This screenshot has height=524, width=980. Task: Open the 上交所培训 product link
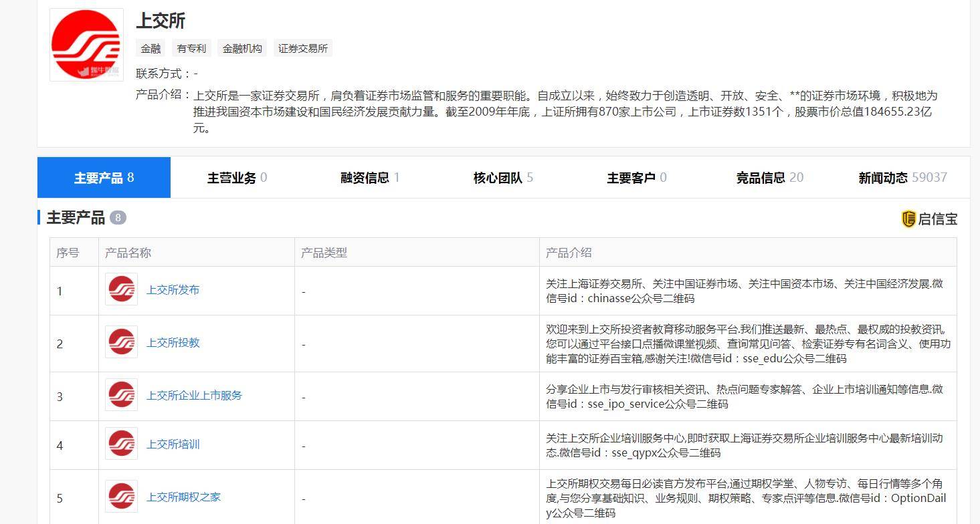(x=173, y=444)
